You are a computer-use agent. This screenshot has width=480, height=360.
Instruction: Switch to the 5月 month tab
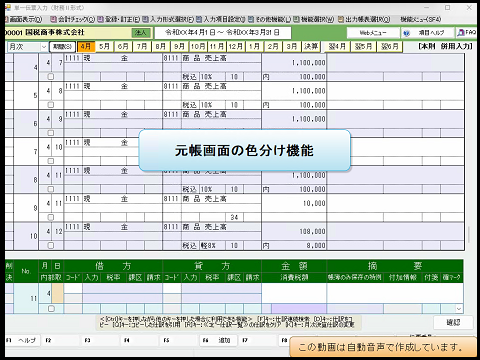pyautogui.click(x=104, y=47)
